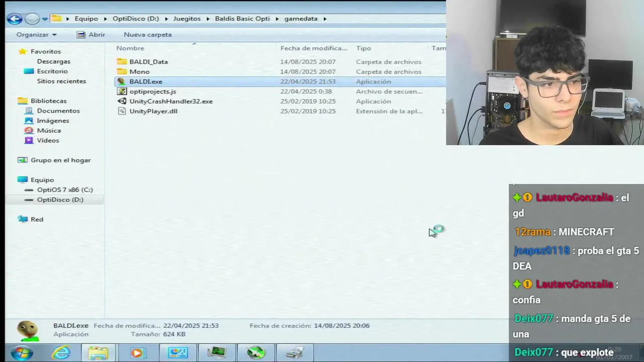Select the optiprojects.js file icon
644x362 pixels.
tap(121, 92)
